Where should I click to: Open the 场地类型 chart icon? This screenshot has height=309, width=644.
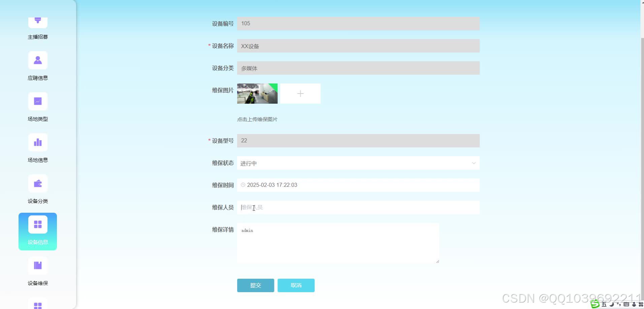38,101
